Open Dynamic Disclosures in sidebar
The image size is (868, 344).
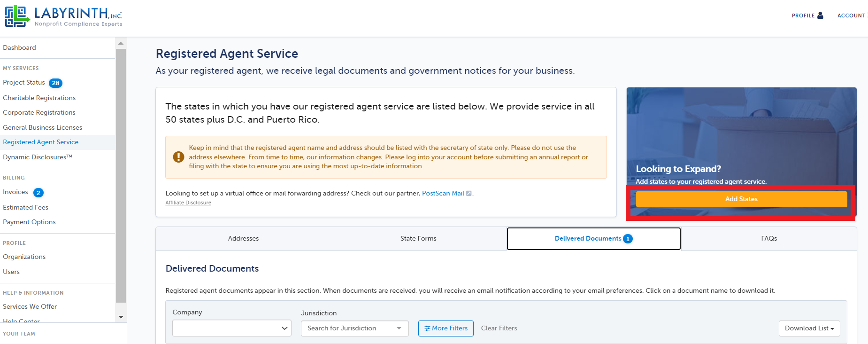pos(38,157)
